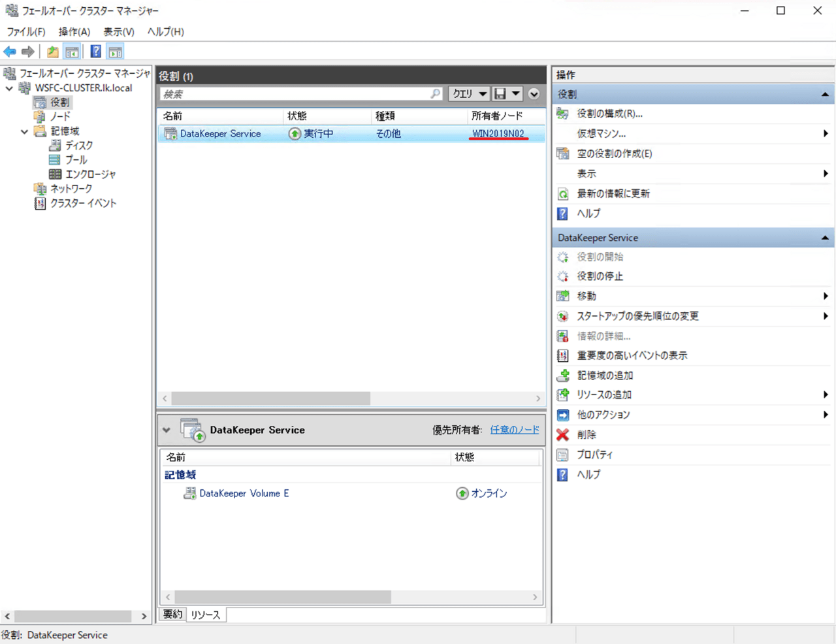Viewport: 836px width, 644px height.
Task: Click the プロパティ icon in actions pane
Action: pos(562,455)
